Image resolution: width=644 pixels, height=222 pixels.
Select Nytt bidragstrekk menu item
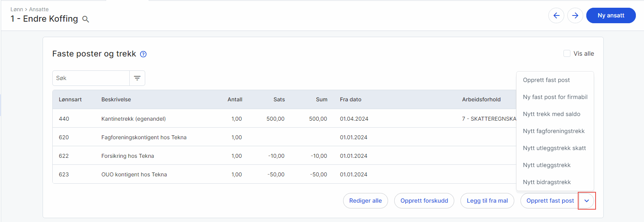[546, 182]
